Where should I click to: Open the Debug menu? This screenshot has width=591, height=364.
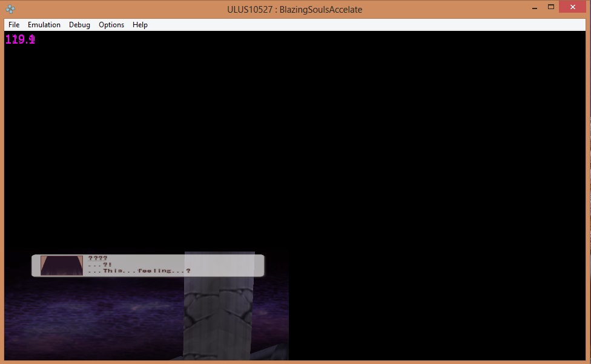79,25
